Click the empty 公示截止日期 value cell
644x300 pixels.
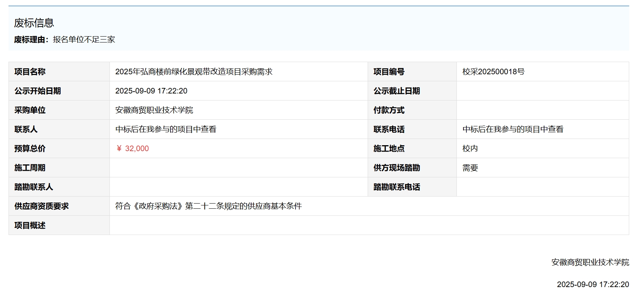tap(542, 91)
